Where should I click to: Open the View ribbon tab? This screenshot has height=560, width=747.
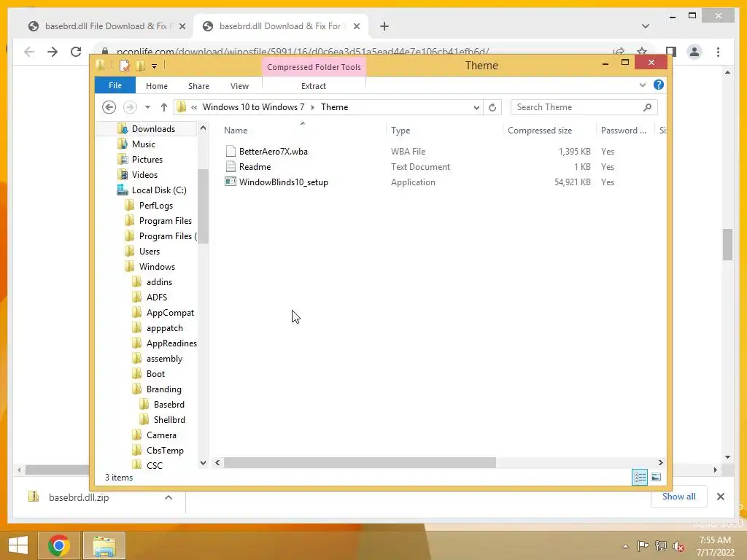pyautogui.click(x=239, y=86)
